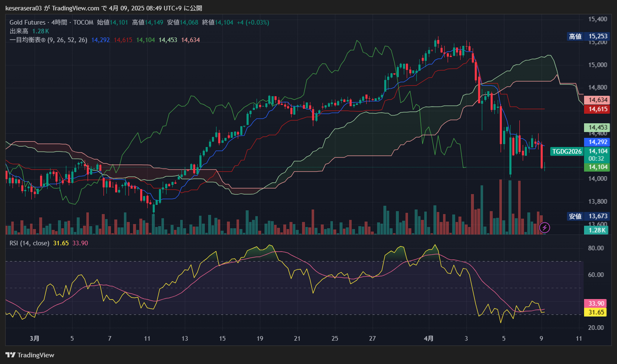Select yellow 31.65 in the RSI legend

pos(61,243)
